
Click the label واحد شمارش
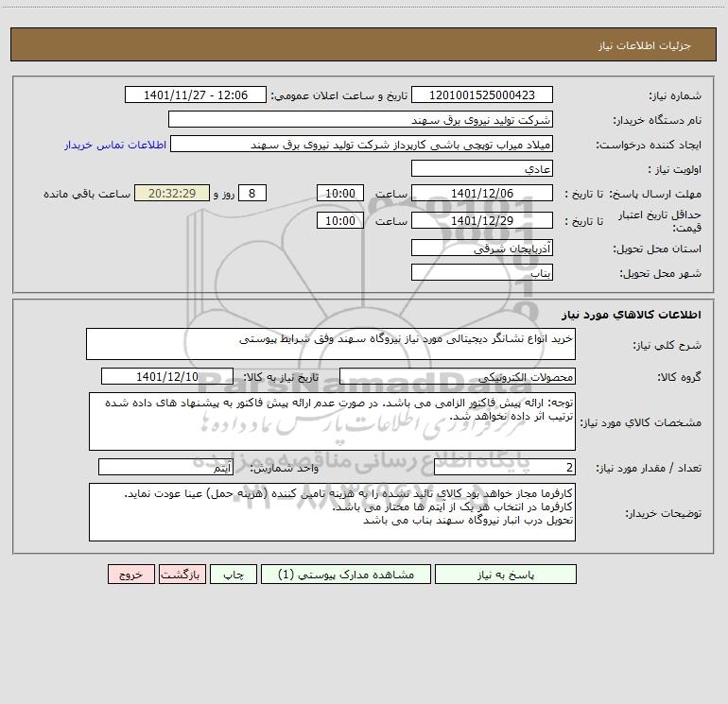pos(285,469)
